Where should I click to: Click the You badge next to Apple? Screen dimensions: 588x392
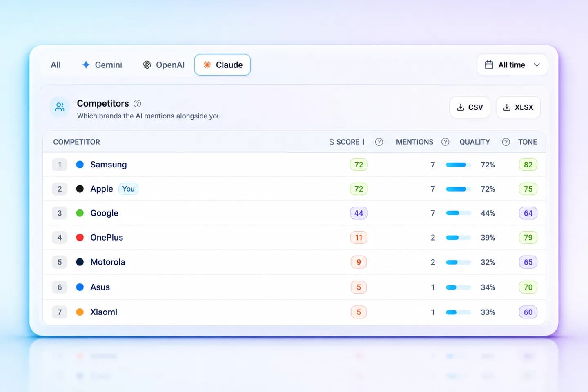(x=128, y=189)
